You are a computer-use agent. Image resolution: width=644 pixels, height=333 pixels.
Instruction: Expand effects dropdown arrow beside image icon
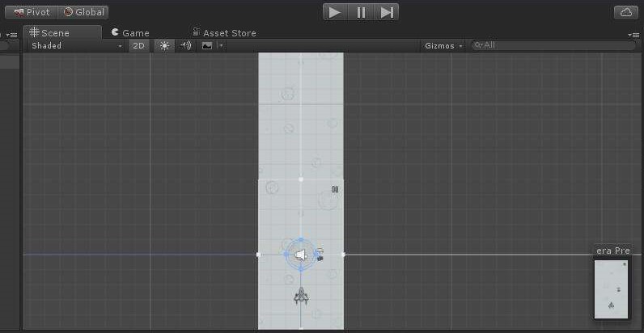pyautogui.click(x=221, y=46)
